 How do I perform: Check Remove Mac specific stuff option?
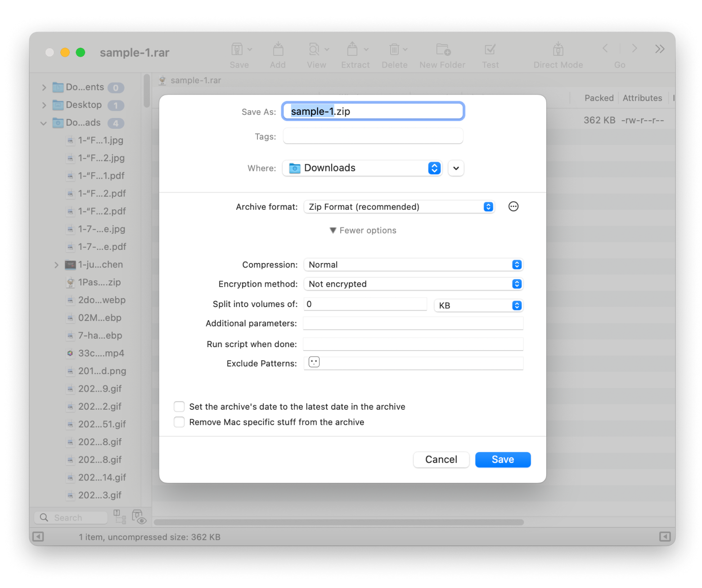(179, 422)
